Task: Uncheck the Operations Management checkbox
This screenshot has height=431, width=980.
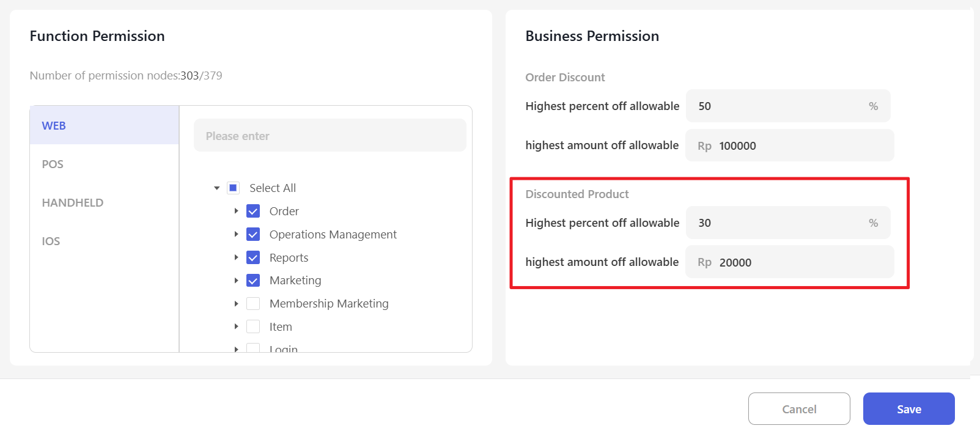Action: (x=253, y=235)
